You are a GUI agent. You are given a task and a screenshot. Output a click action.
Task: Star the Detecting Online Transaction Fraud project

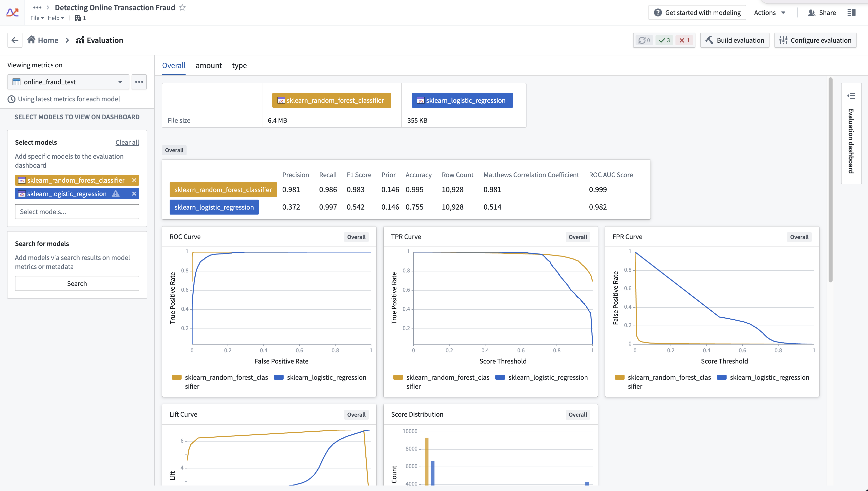point(182,7)
